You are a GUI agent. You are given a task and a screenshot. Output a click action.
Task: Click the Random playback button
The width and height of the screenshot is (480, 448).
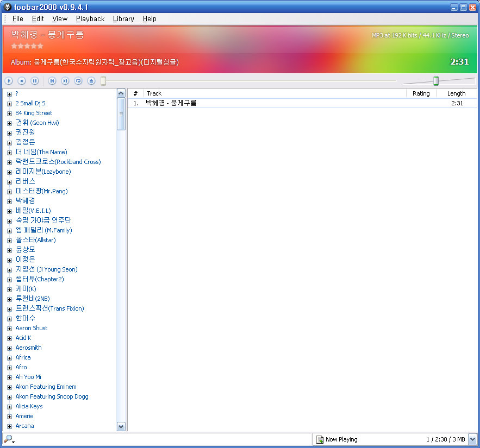[78, 81]
